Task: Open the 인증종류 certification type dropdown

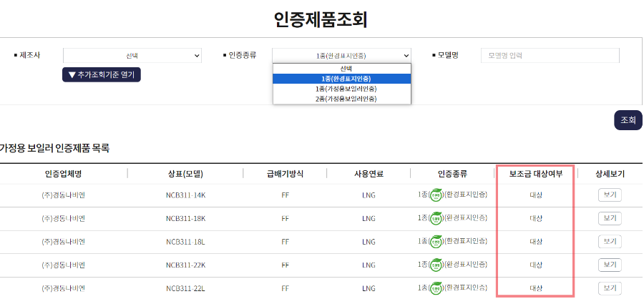Action: [341, 56]
